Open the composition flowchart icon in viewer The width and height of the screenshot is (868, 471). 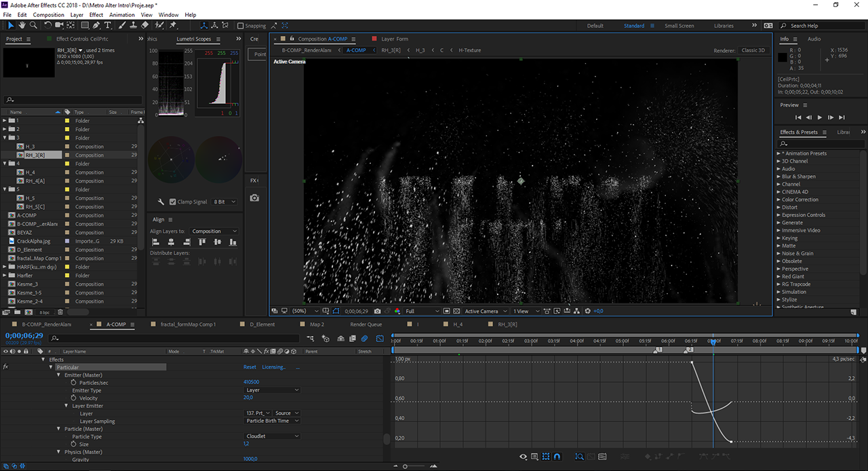point(576,311)
